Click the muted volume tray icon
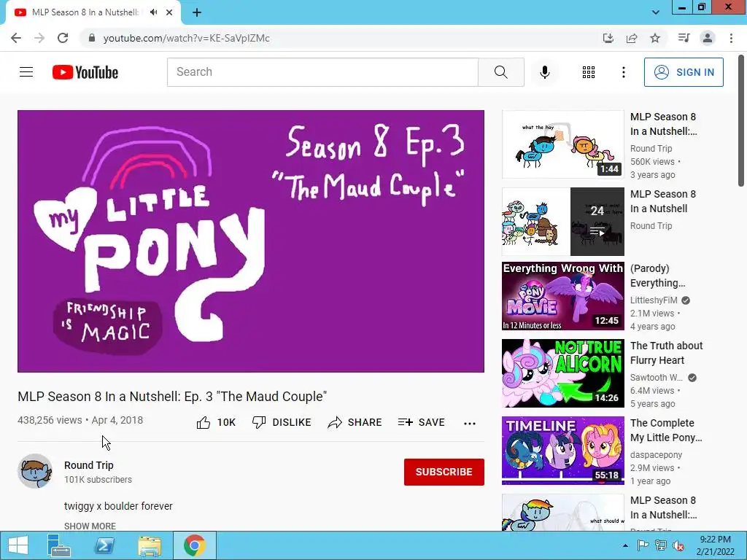 (x=678, y=545)
